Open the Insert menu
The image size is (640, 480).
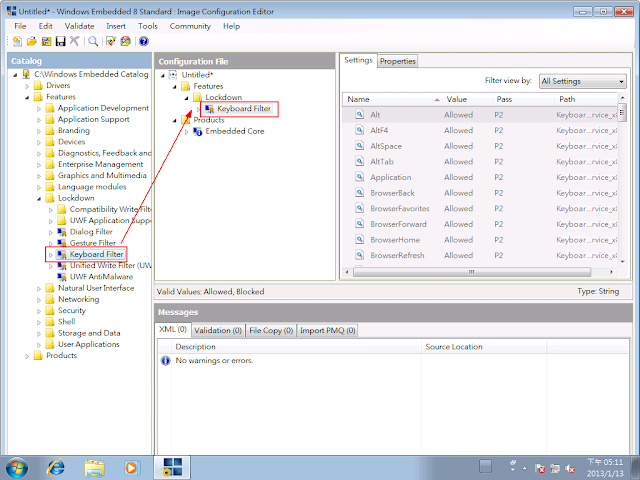(x=116, y=26)
